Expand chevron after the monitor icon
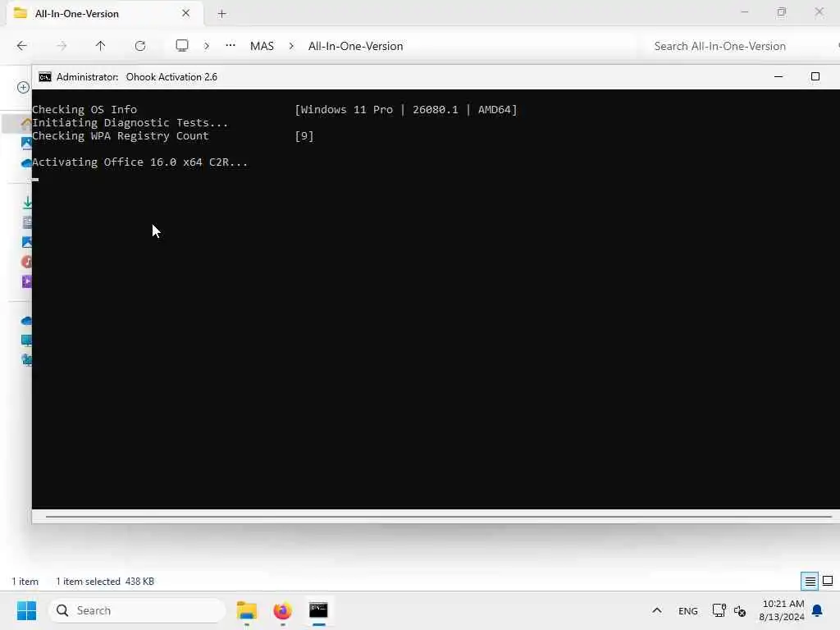Viewport: 840px width, 630px height. click(206, 46)
